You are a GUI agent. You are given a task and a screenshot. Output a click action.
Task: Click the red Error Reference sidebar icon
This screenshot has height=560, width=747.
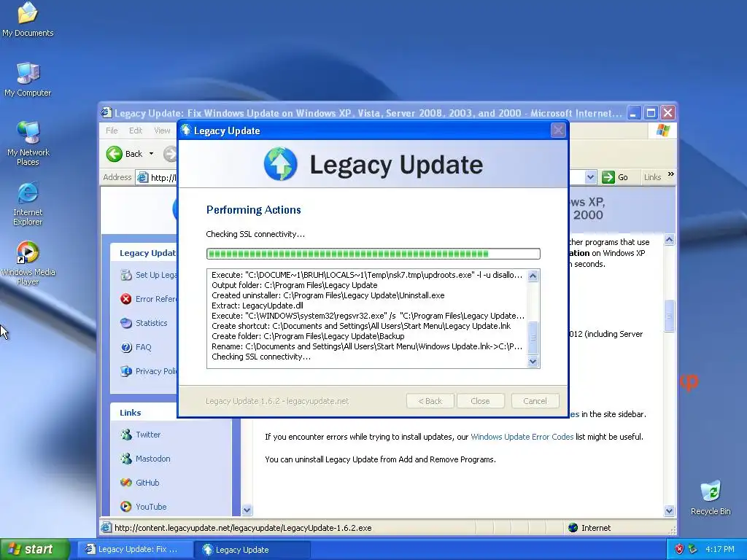[x=125, y=298]
